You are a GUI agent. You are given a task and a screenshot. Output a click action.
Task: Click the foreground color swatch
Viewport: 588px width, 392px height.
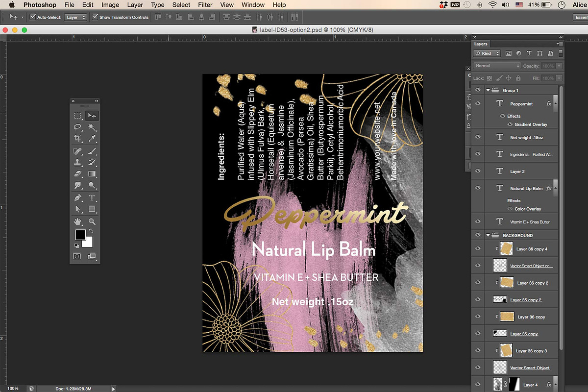[80, 235]
